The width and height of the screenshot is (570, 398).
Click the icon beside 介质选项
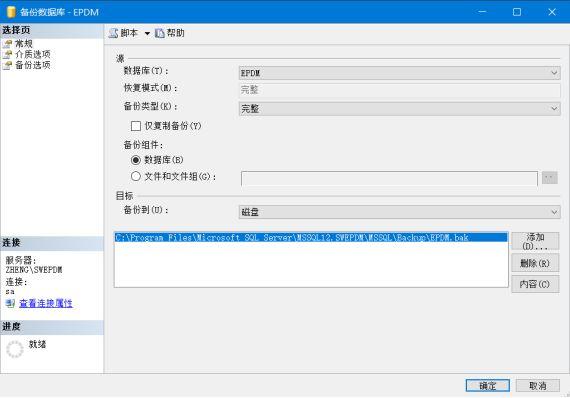(x=8, y=55)
